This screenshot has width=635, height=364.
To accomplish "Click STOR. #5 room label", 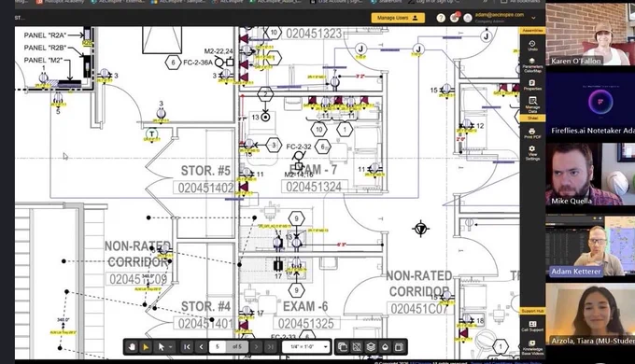I will 205,171.
